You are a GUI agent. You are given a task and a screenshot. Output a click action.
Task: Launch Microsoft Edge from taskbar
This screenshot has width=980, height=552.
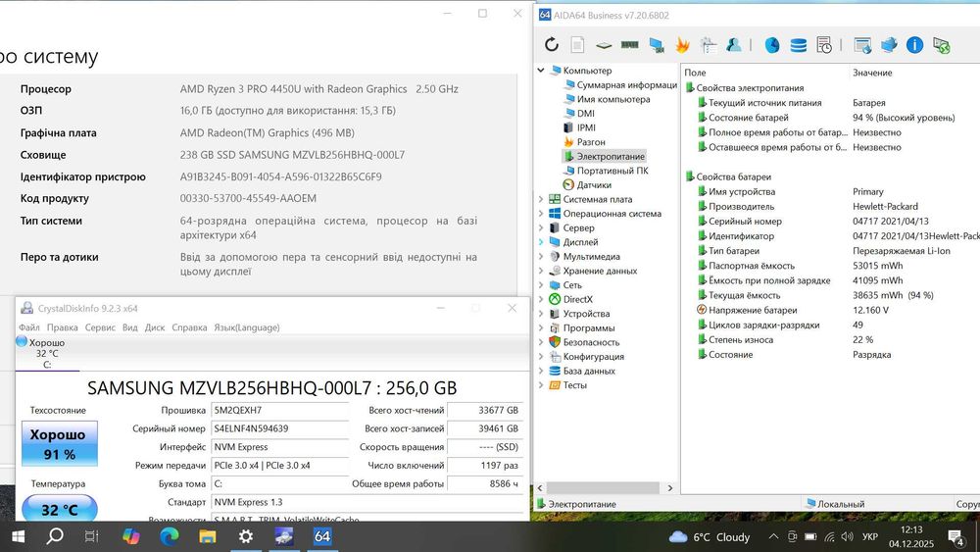click(x=170, y=536)
